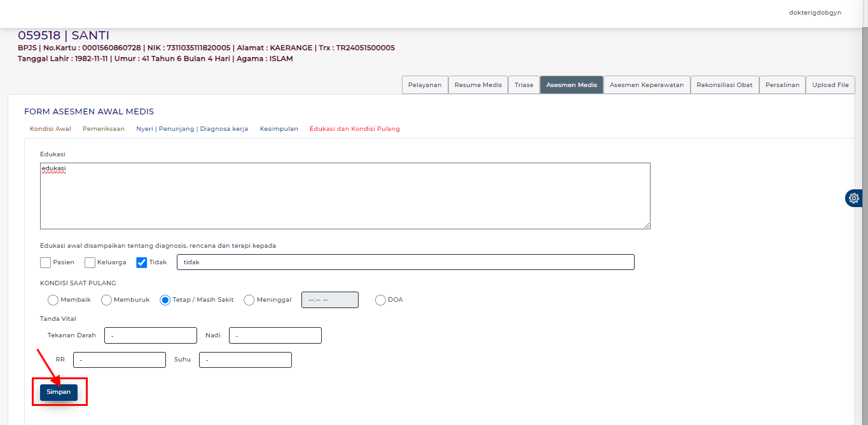The width and height of the screenshot is (868, 425).
Task: Click inside the Edukasi text area
Action: tap(345, 196)
